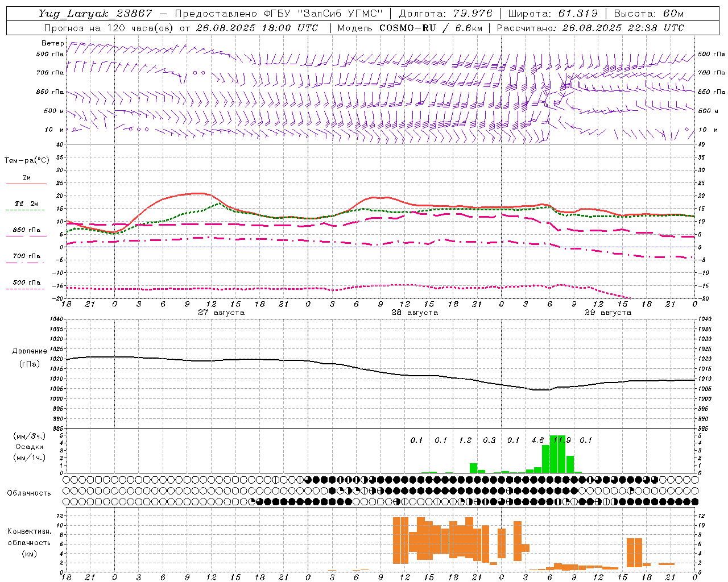Screen dimensions: 728x582
Task: Click the solid legend line under 2м
Action: point(26,184)
